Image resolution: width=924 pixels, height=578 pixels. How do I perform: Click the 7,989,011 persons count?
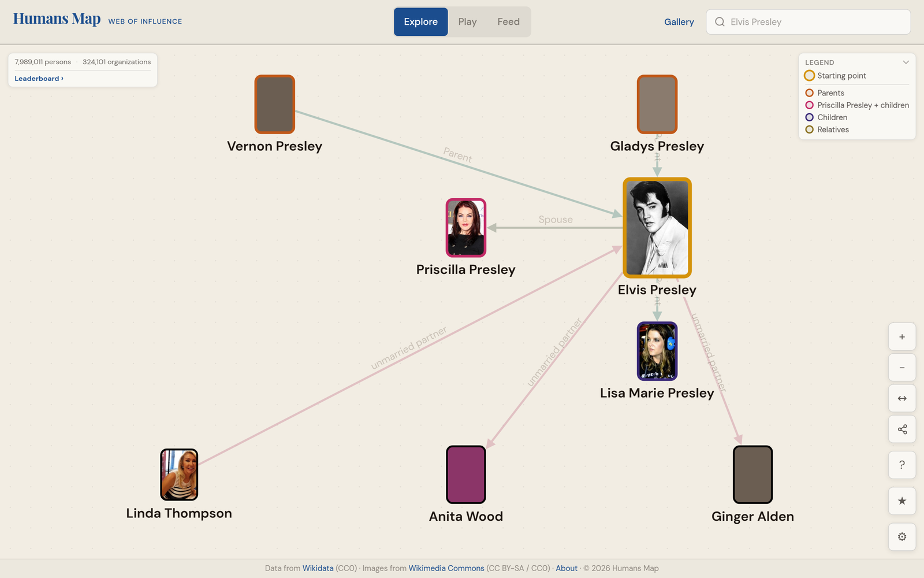(43, 62)
